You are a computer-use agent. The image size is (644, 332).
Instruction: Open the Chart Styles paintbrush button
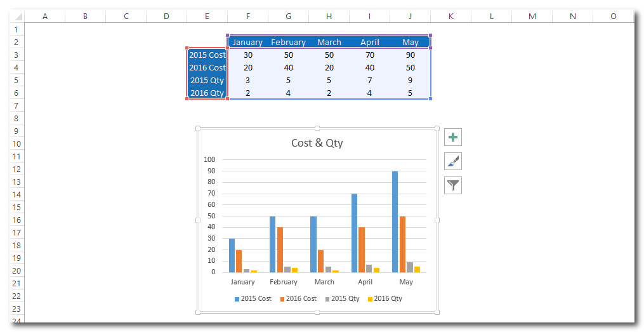tap(453, 161)
